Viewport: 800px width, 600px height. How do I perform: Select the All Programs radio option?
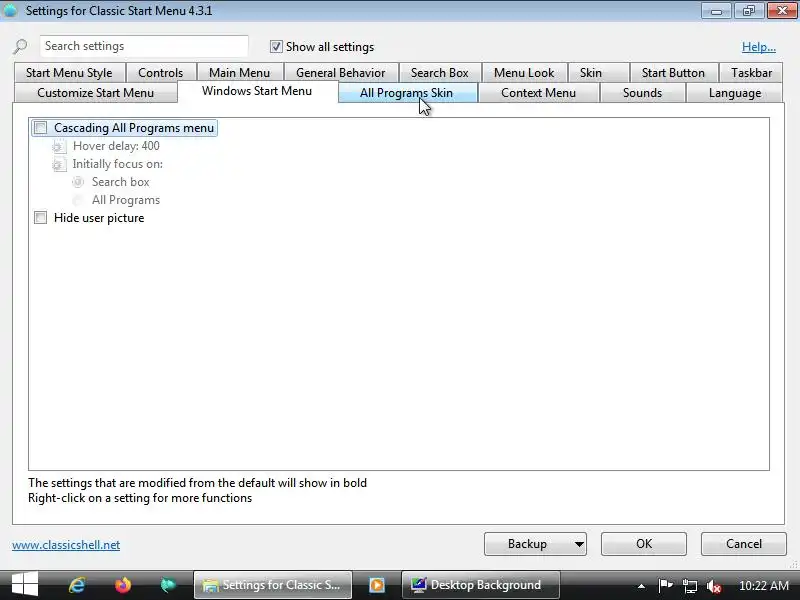[x=78, y=200]
